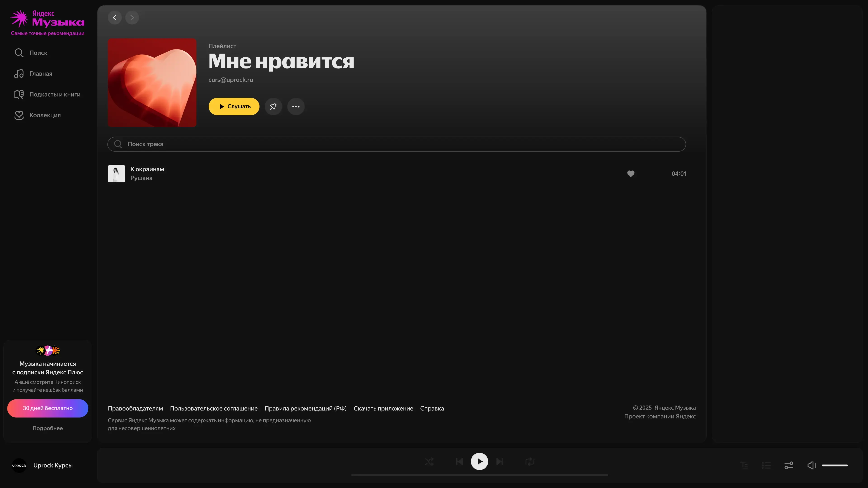Focus the Поиск трека search field
Image resolution: width=868 pixels, height=488 pixels.
click(x=396, y=144)
